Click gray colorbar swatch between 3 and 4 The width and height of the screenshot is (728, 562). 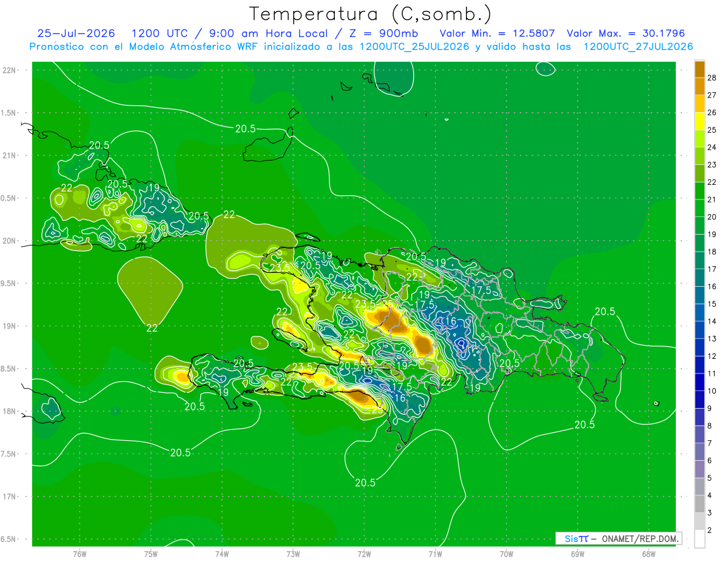[x=699, y=504]
